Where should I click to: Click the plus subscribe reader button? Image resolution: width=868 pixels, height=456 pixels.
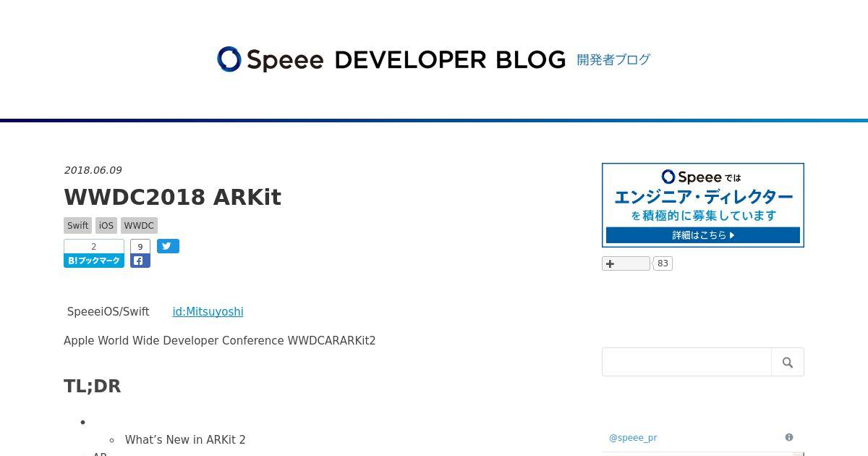click(626, 263)
